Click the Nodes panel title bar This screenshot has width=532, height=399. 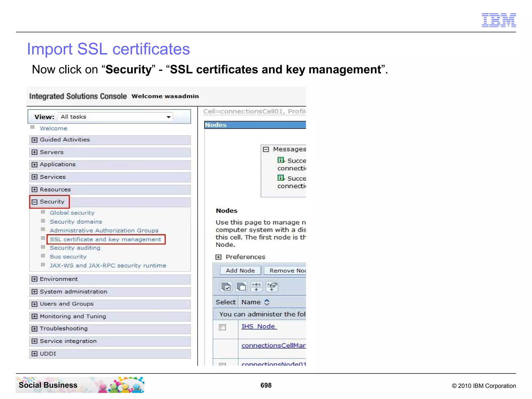point(255,125)
